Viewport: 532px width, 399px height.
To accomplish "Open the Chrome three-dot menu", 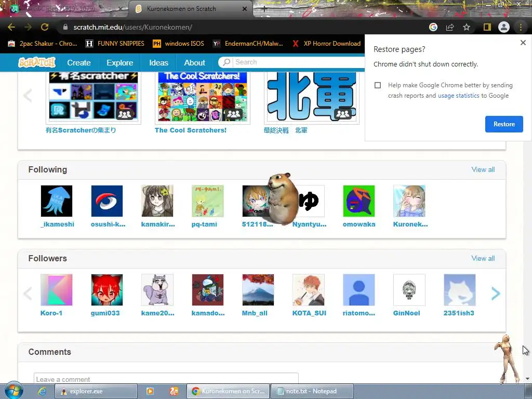I will coord(521,27).
